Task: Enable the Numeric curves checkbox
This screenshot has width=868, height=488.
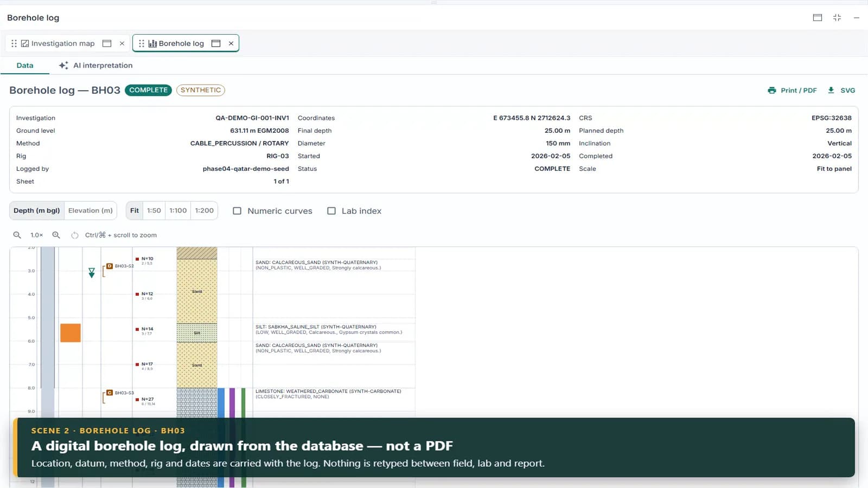Action: pyautogui.click(x=237, y=211)
